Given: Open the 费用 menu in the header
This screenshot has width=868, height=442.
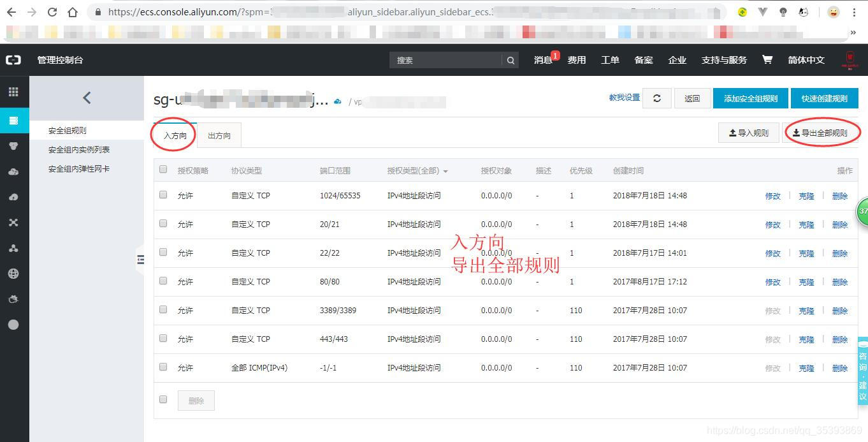Looking at the screenshot, I should point(577,60).
